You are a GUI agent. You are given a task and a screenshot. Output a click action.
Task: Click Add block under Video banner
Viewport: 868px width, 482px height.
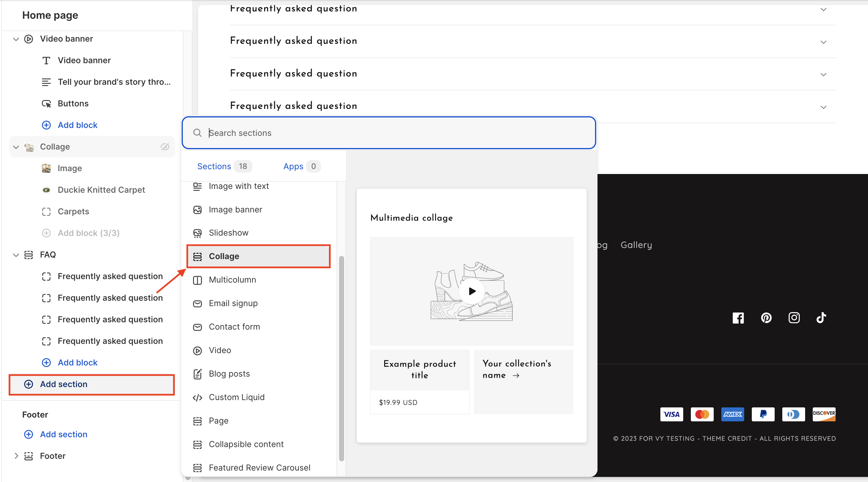coord(77,125)
